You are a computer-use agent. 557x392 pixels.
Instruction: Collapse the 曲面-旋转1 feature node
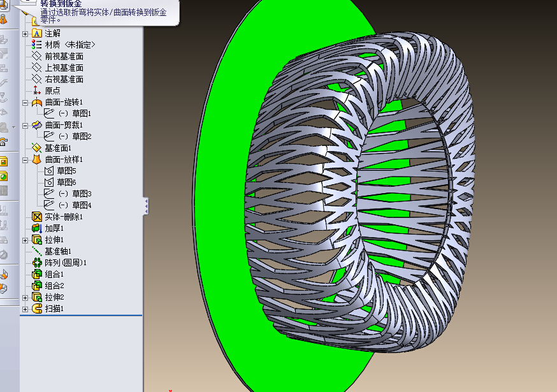pos(25,103)
